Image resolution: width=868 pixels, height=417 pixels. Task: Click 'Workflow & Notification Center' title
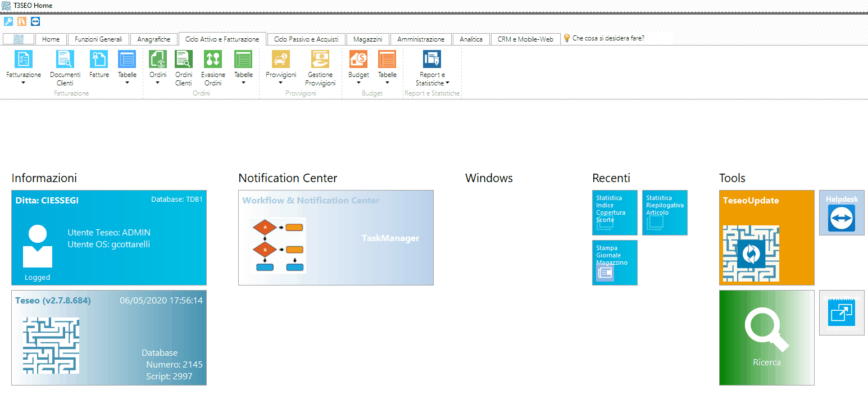coord(311,200)
